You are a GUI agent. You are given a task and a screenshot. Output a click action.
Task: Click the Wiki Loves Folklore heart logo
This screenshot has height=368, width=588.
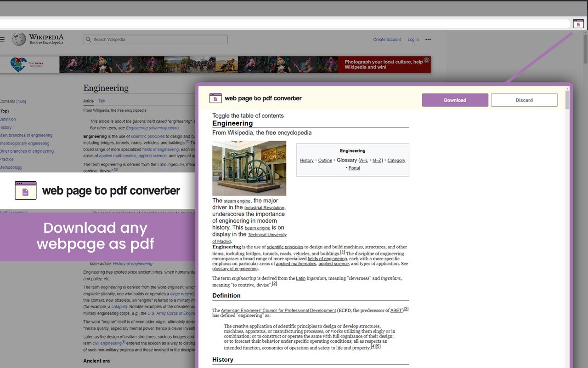click(x=19, y=65)
